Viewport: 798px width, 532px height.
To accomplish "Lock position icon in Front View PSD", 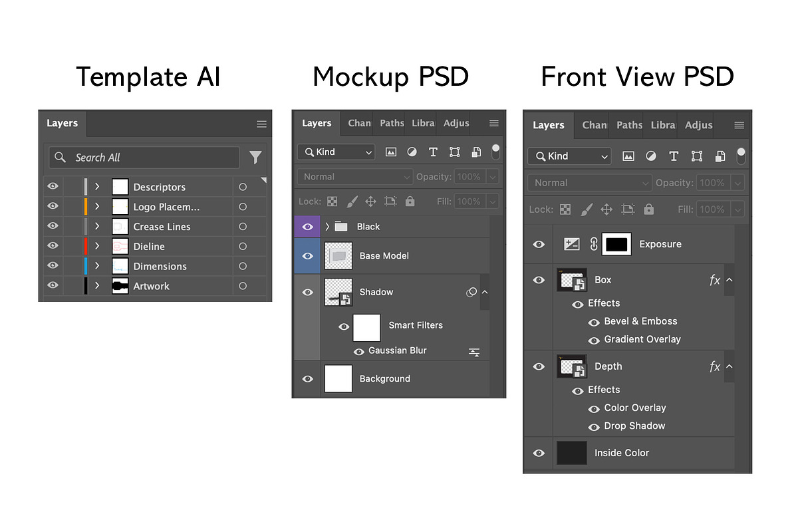I will [x=606, y=209].
